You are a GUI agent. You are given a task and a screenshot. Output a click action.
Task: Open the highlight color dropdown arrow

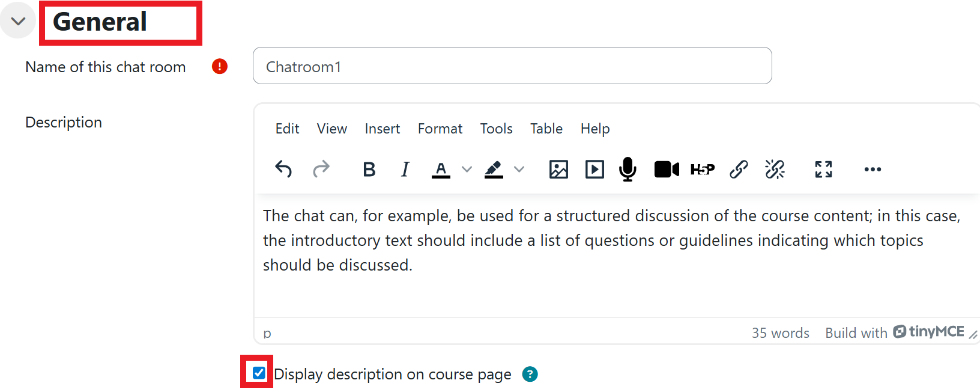(x=519, y=170)
